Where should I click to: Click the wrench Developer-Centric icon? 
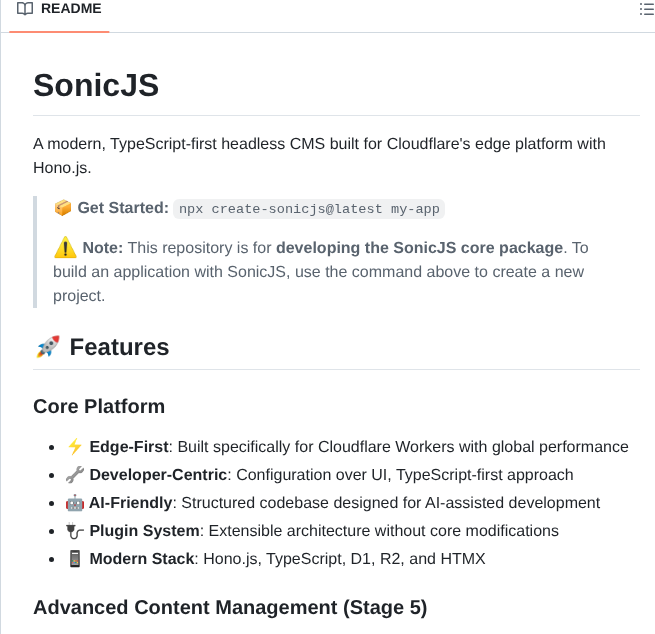[x=75, y=474]
